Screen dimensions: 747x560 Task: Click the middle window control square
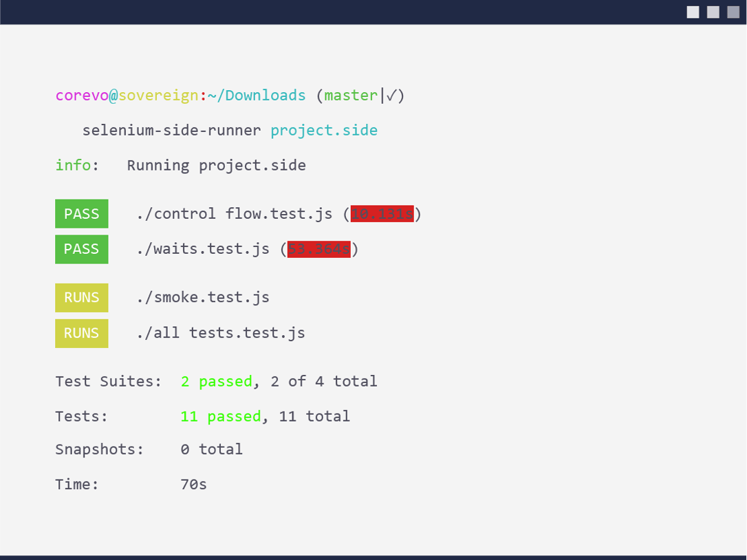tap(713, 12)
